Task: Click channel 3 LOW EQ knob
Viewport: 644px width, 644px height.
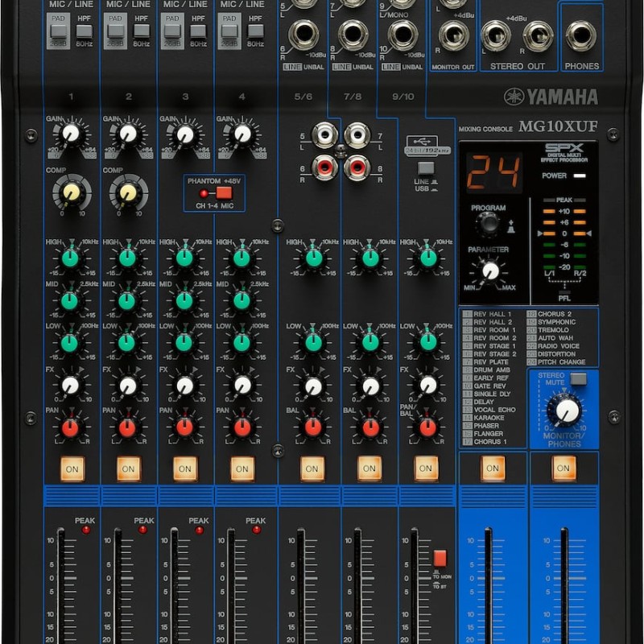Action: (184, 343)
